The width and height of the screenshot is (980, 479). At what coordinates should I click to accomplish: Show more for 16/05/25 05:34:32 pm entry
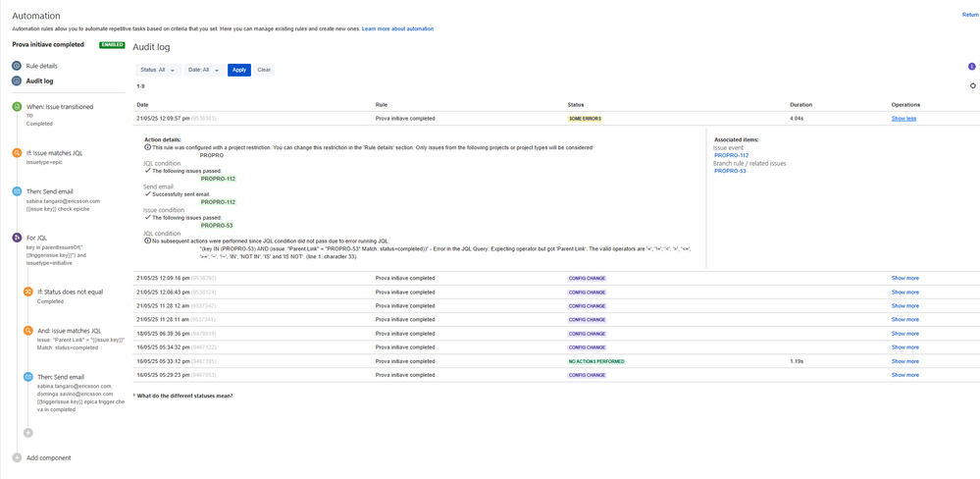(905, 347)
